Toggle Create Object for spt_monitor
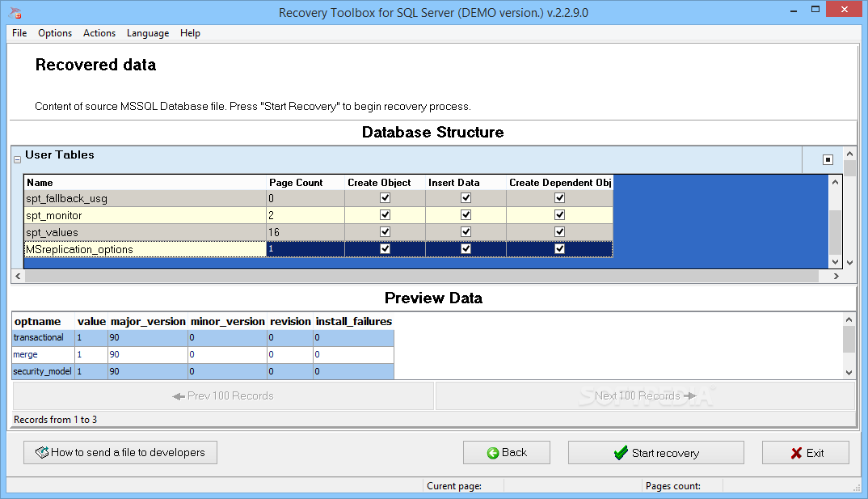This screenshot has width=868, height=499. click(x=386, y=215)
